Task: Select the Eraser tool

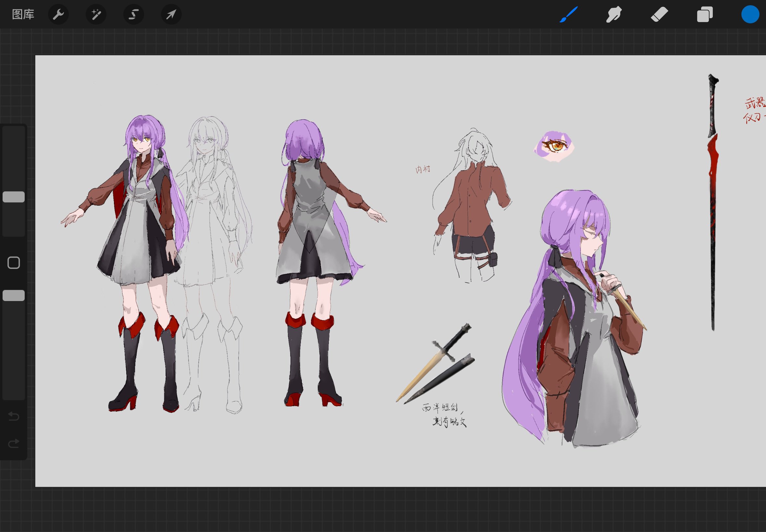Action: pos(659,14)
